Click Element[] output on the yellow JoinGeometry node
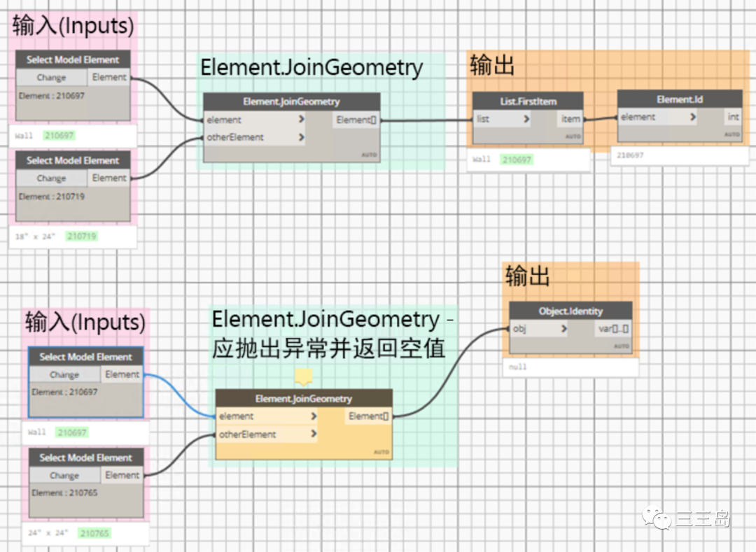Viewport: 756px width, 552px height. [x=368, y=416]
